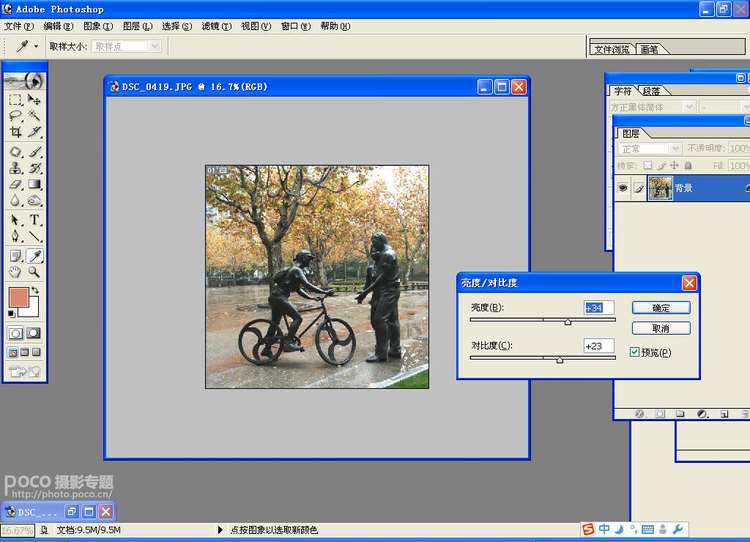Open the 帮助(H) menu
Image resolution: width=750 pixels, height=542 pixels.
pos(335,26)
